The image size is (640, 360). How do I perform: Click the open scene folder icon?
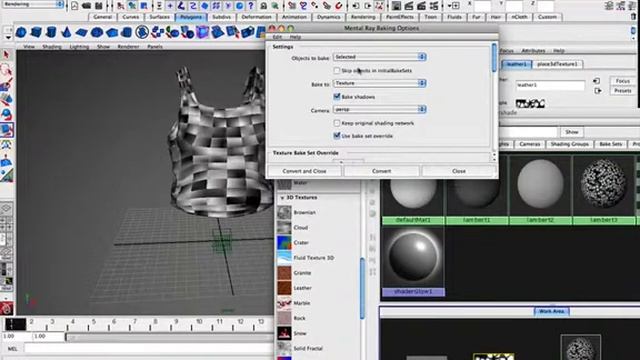[x=87, y=6]
